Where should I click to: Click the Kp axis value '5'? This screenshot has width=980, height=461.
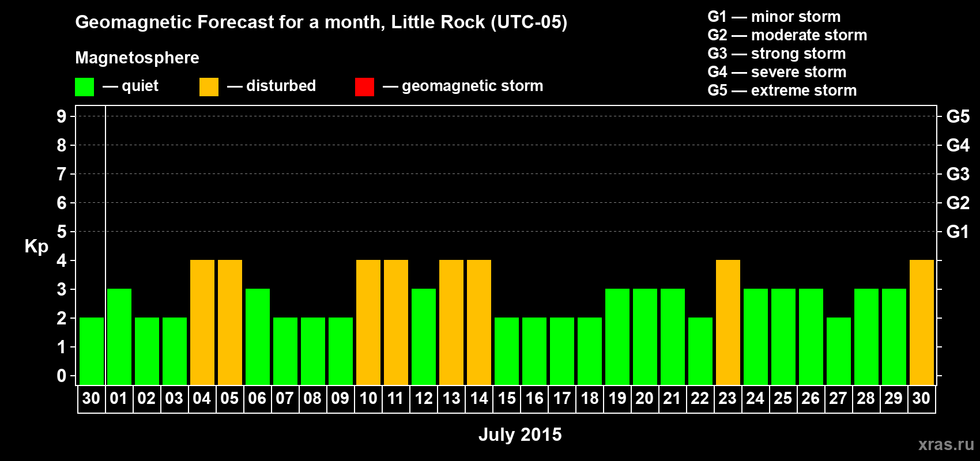coord(62,232)
